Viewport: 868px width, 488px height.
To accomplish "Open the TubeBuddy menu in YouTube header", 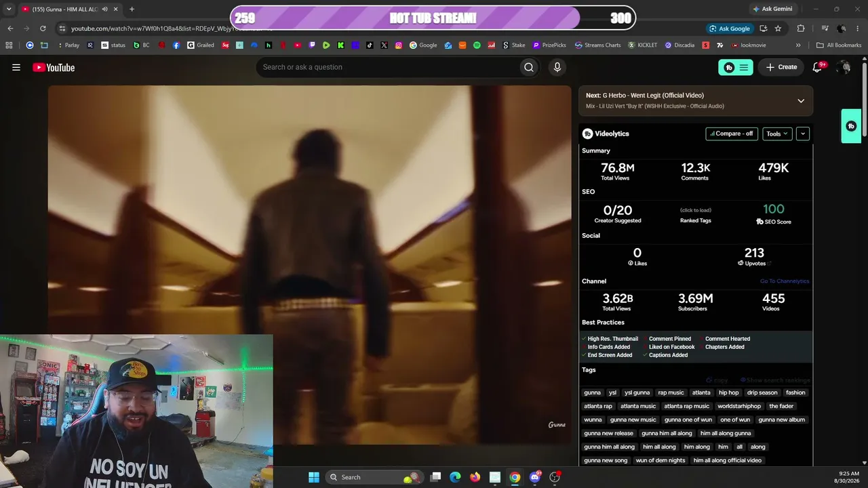I will click(735, 67).
